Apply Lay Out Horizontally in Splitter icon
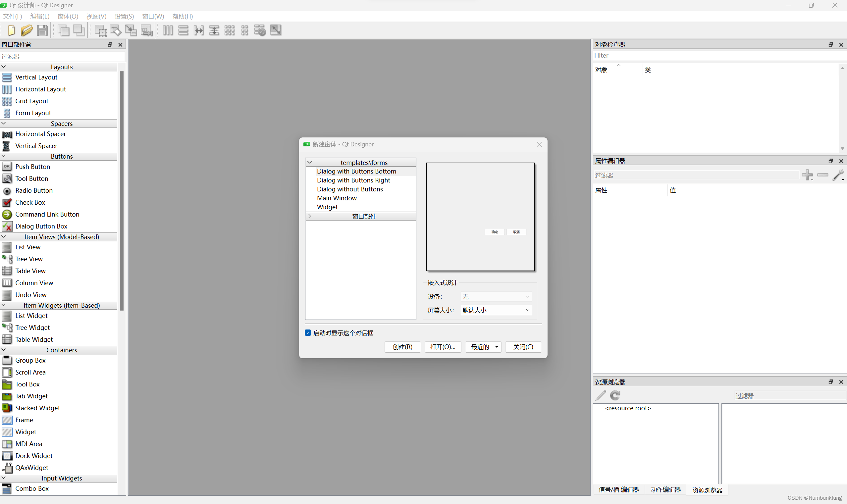 (x=199, y=30)
